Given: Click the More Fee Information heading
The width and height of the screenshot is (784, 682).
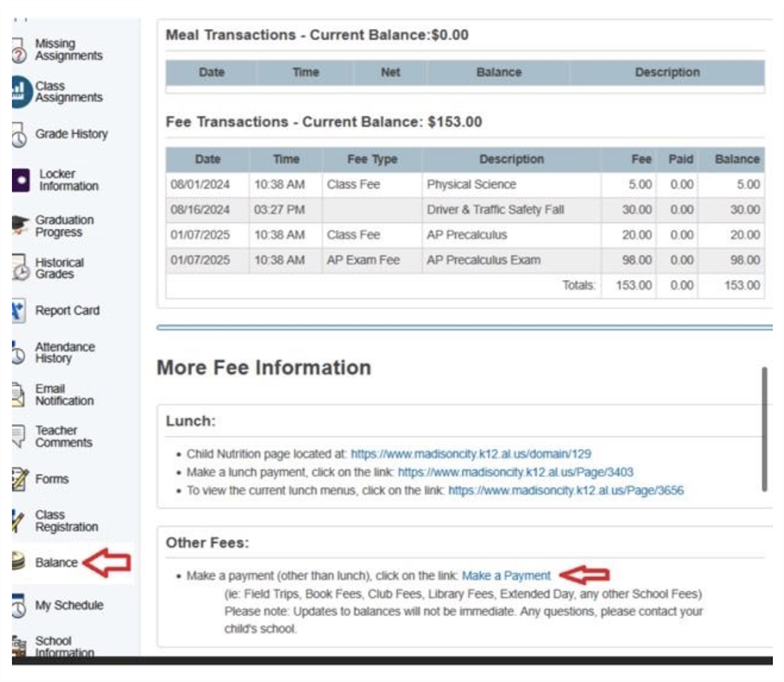Looking at the screenshot, I should click(x=264, y=367).
